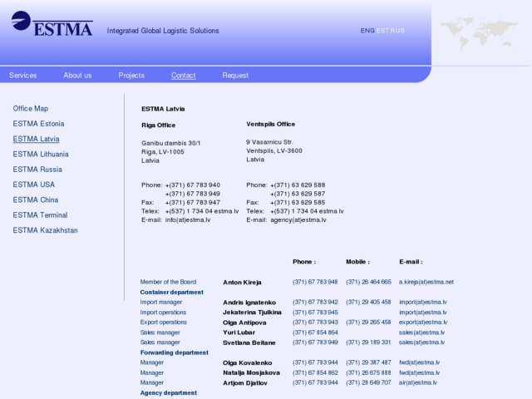The image size is (532, 399).
Task: Open ESTMA Terminal page
Action: 40,214
